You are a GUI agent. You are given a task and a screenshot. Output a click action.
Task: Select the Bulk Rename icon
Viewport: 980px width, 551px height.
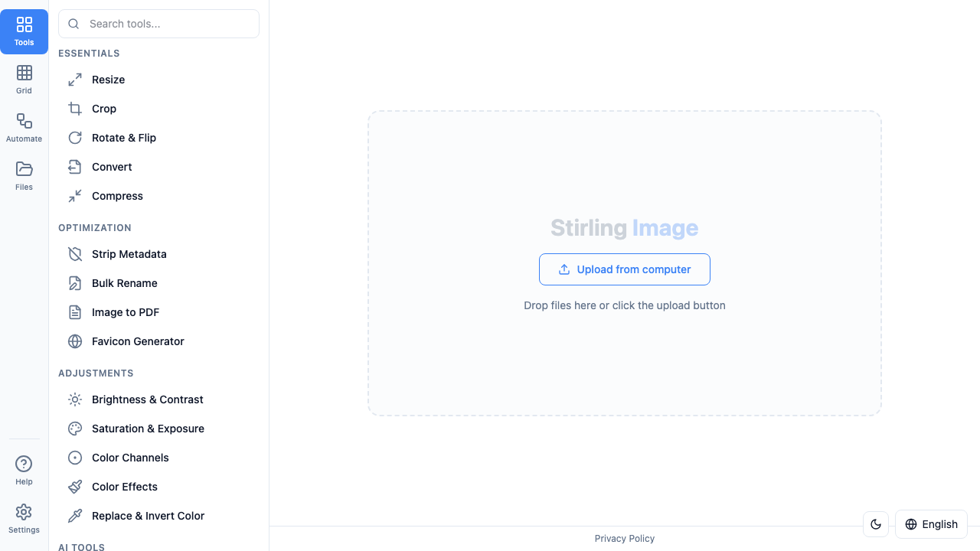pyautogui.click(x=75, y=283)
